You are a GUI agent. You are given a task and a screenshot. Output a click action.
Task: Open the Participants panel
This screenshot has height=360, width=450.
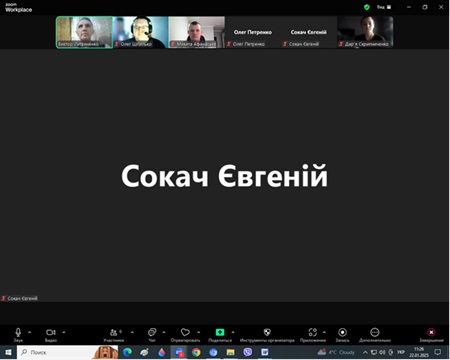pyautogui.click(x=114, y=335)
